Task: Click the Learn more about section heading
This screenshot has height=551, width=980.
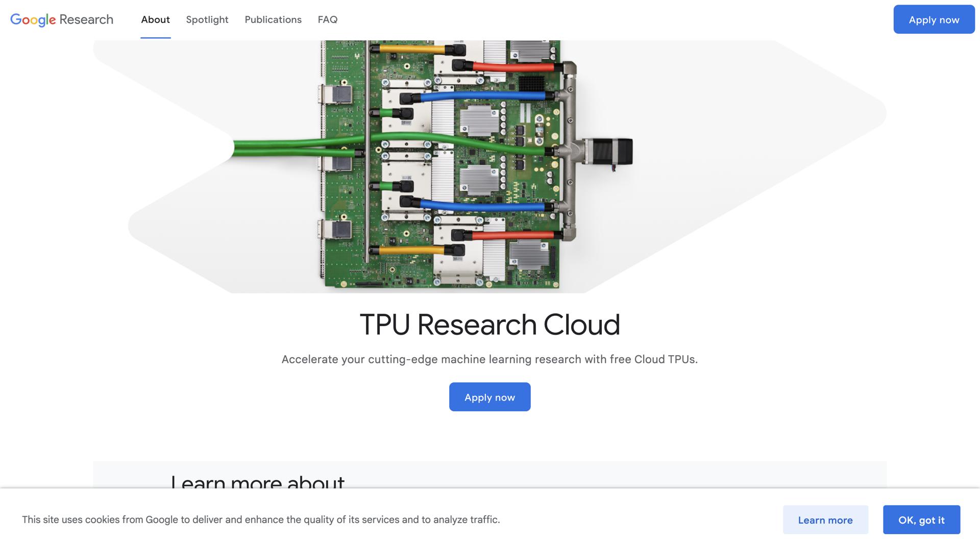Action: pos(257,482)
